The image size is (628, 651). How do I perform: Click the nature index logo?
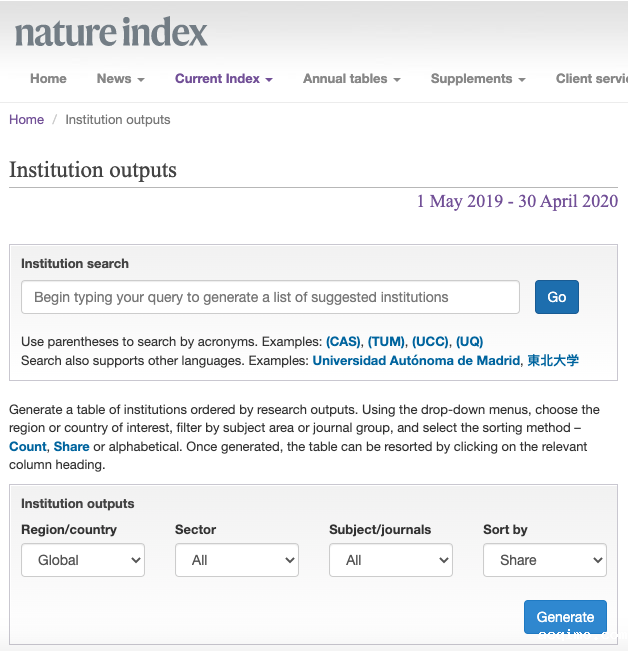click(111, 33)
